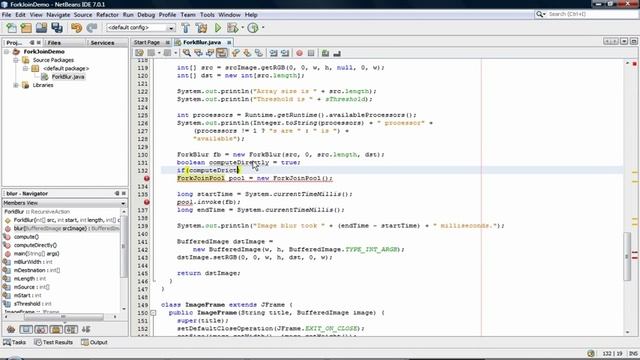Select ForkBlur.java in the project tree
This screenshot has width=640, height=360.
pos(68,77)
